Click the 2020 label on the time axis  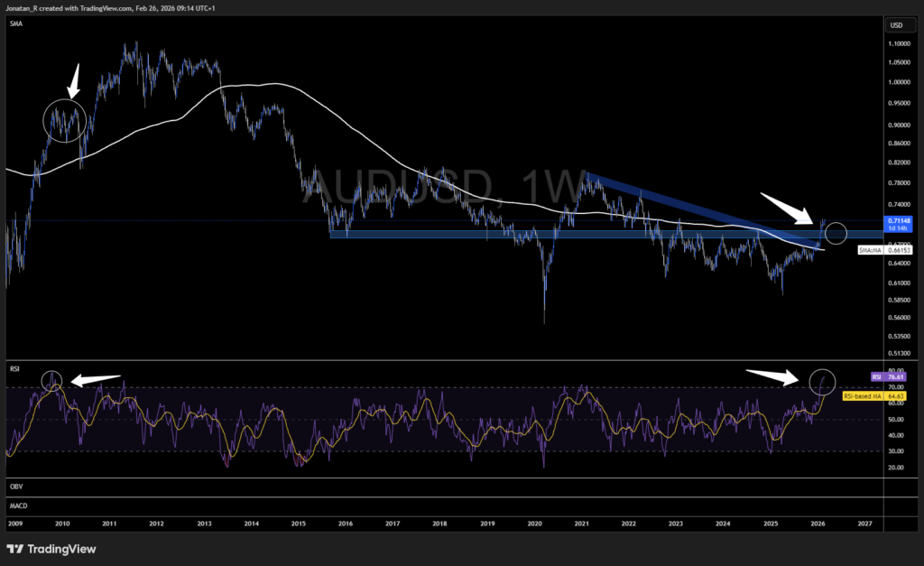click(533, 524)
